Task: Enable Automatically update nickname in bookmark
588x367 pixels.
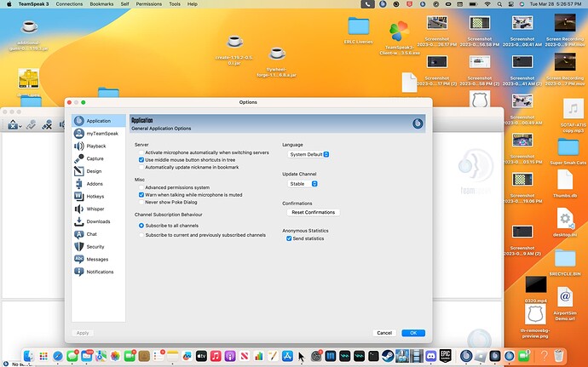Action: 141,167
